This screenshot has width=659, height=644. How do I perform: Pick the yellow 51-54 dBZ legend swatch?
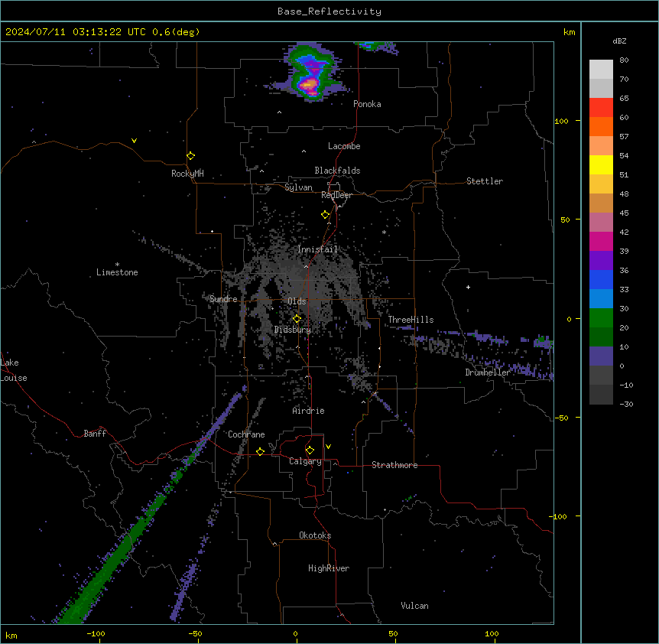[x=601, y=164]
